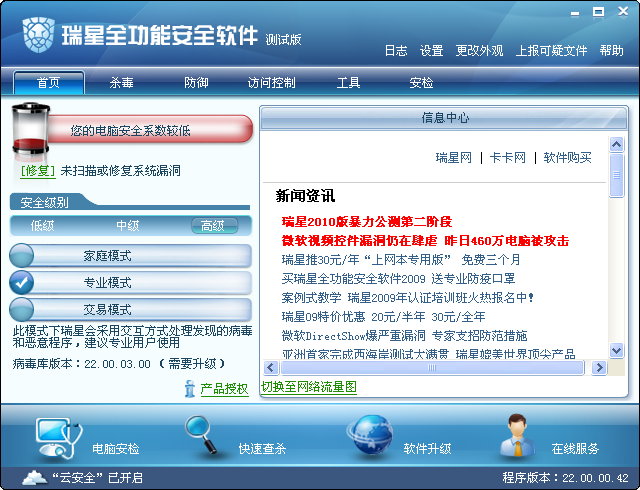Open the 工具 tab

348,82
